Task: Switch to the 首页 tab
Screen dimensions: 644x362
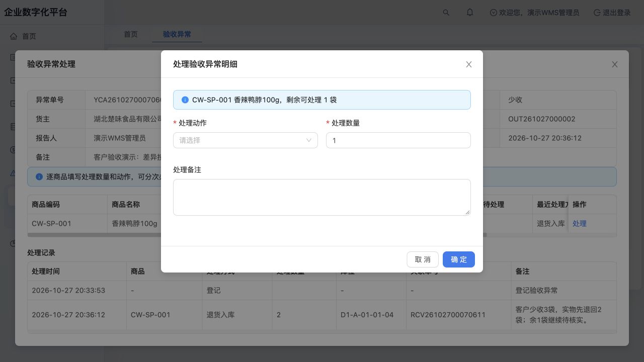Action: (x=131, y=34)
